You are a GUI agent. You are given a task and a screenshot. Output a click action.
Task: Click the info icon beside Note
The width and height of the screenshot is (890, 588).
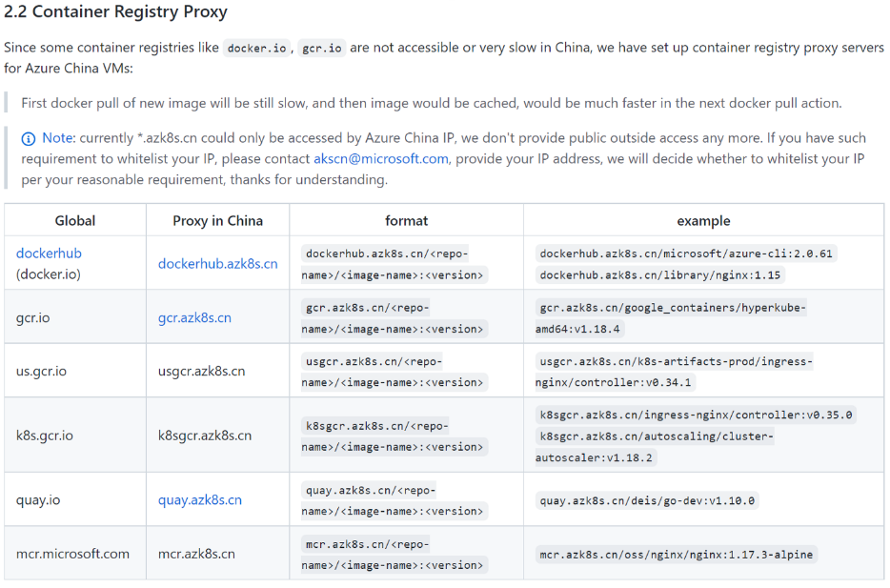click(x=28, y=138)
